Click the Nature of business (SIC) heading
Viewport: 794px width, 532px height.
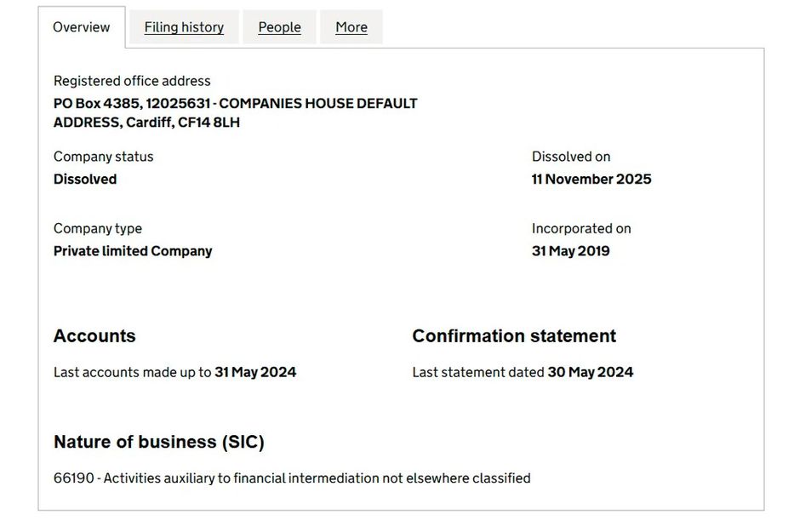click(159, 442)
